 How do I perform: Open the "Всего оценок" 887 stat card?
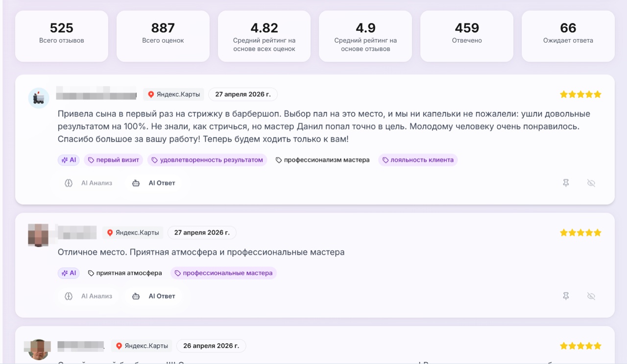pos(163,36)
